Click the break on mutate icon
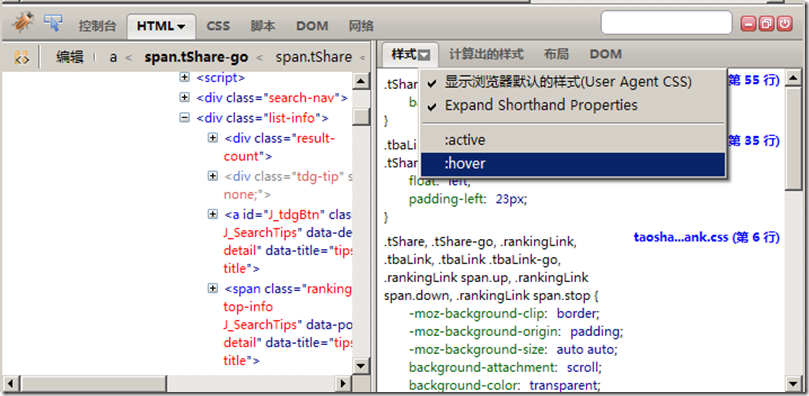 (x=21, y=57)
